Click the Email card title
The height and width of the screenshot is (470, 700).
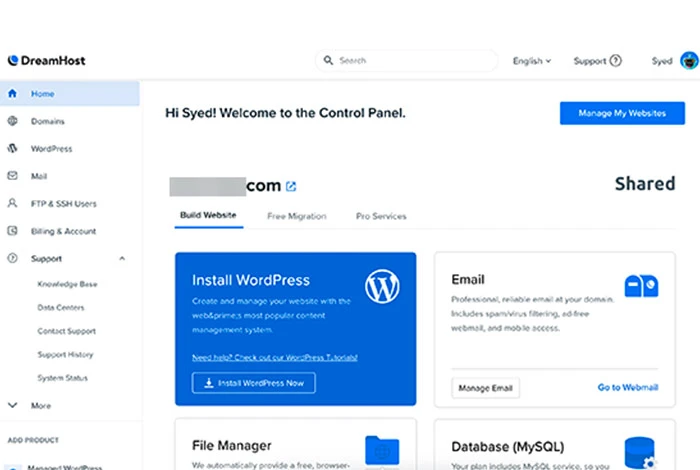468,279
